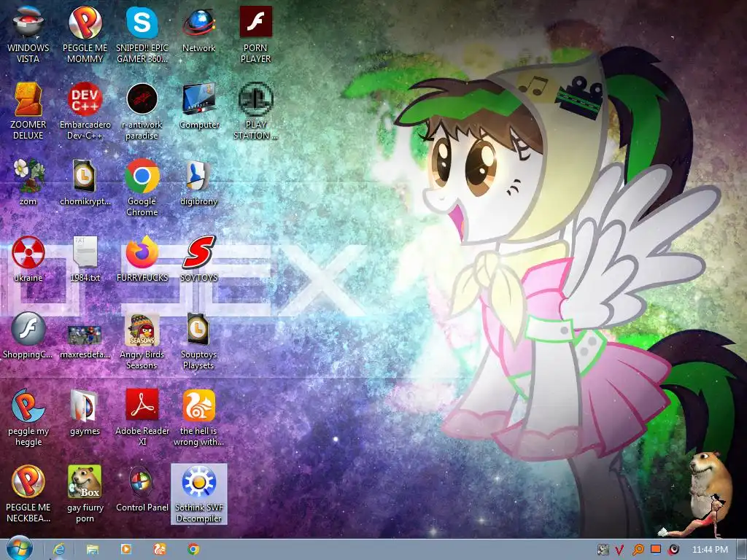
Task: Open Control Panel shortcut
Action: point(142,489)
